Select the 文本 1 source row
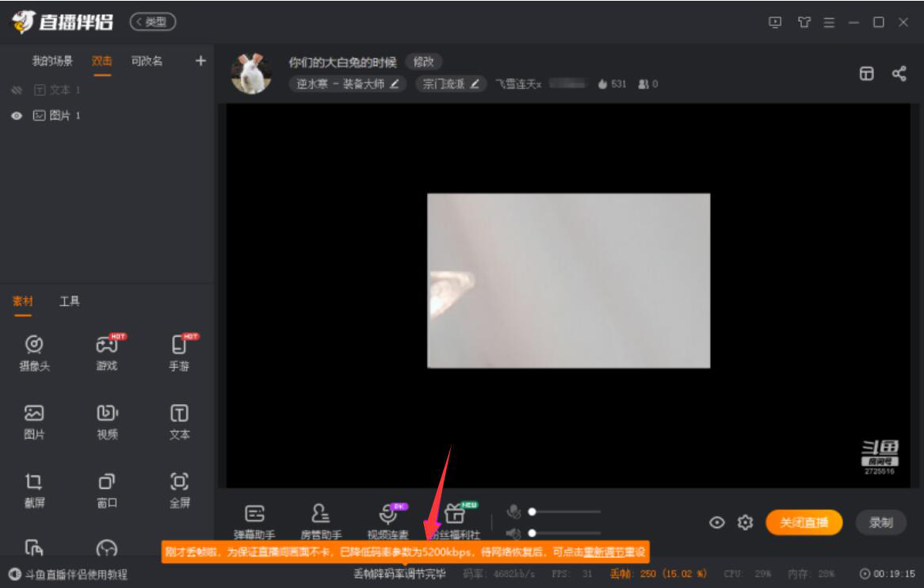The height and width of the screenshot is (588, 924). [107, 90]
